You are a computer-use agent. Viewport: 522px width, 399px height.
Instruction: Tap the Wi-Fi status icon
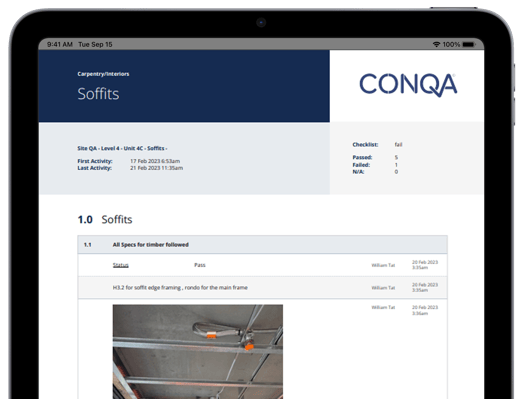(x=436, y=44)
